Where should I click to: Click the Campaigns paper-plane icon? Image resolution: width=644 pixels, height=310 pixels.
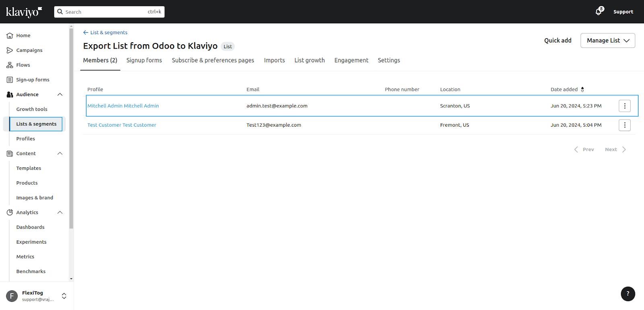coord(10,50)
